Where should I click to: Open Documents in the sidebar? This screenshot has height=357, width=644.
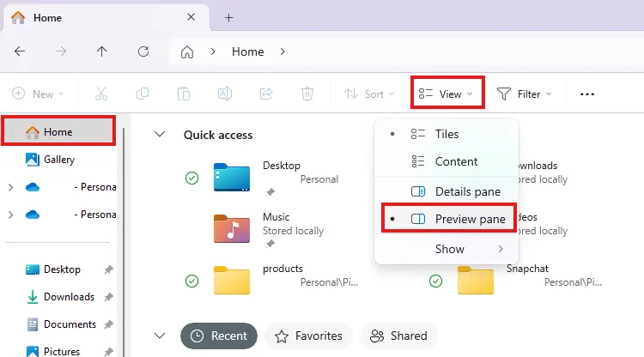tap(70, 324)
